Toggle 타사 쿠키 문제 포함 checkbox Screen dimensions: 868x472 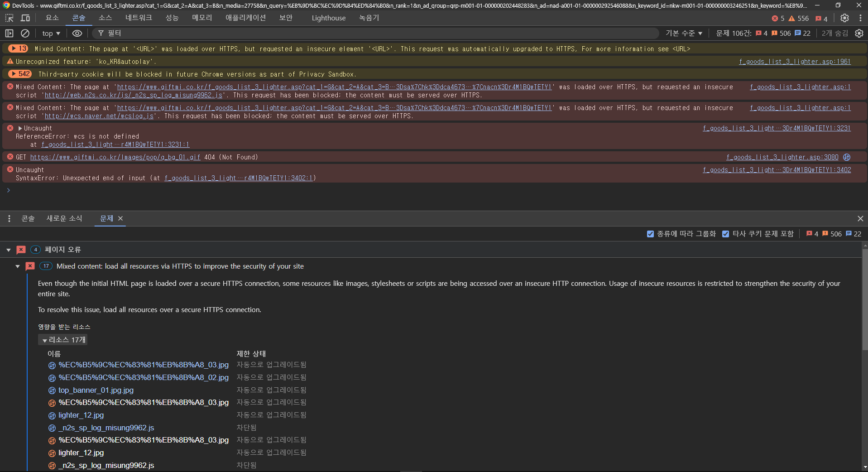tap(725, 234)
